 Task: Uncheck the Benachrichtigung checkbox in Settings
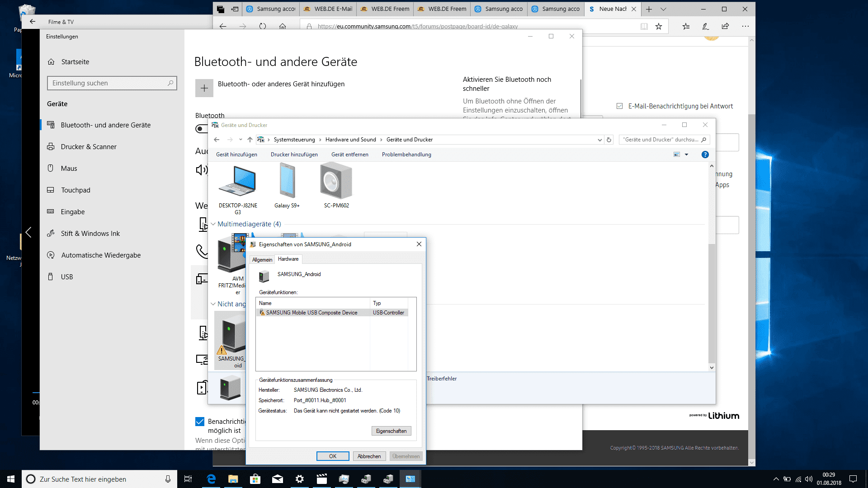(x=200, y=422)
